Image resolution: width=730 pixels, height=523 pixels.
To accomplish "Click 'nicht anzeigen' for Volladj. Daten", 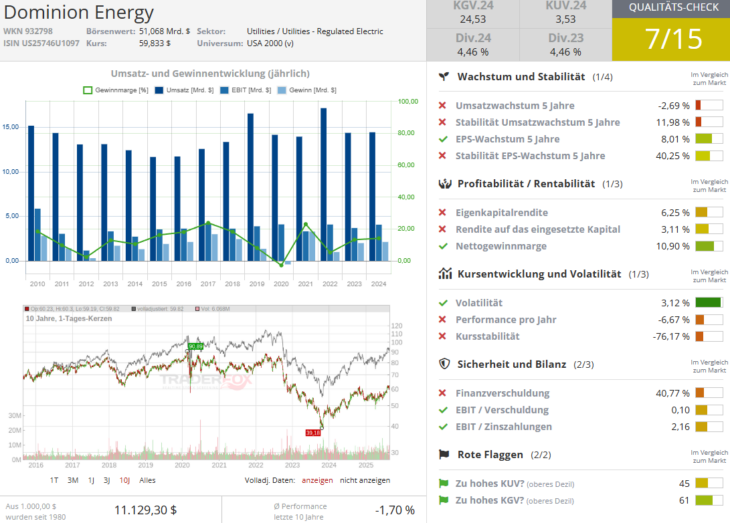I will (x=365, y=480).
